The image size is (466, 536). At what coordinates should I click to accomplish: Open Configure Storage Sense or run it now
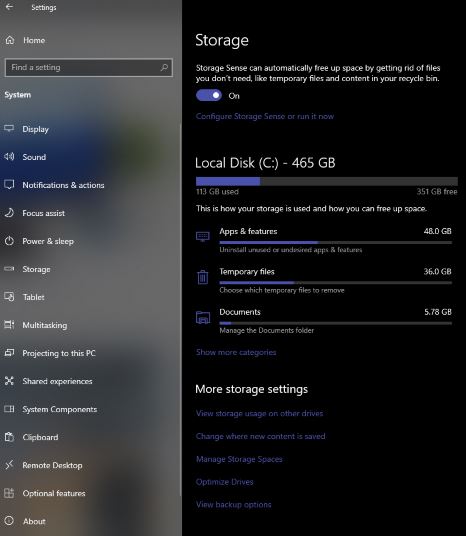click(265, 116)
